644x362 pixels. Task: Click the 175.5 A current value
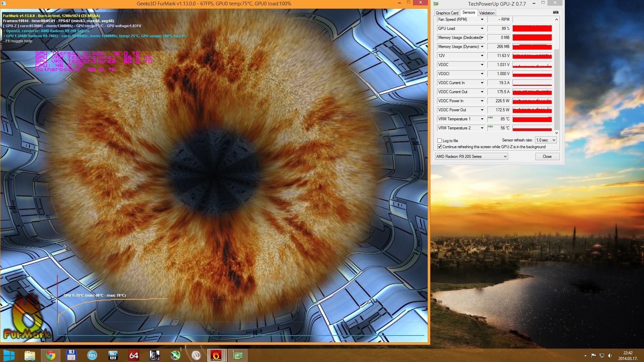pyautogui.click(x=499, y=92)
